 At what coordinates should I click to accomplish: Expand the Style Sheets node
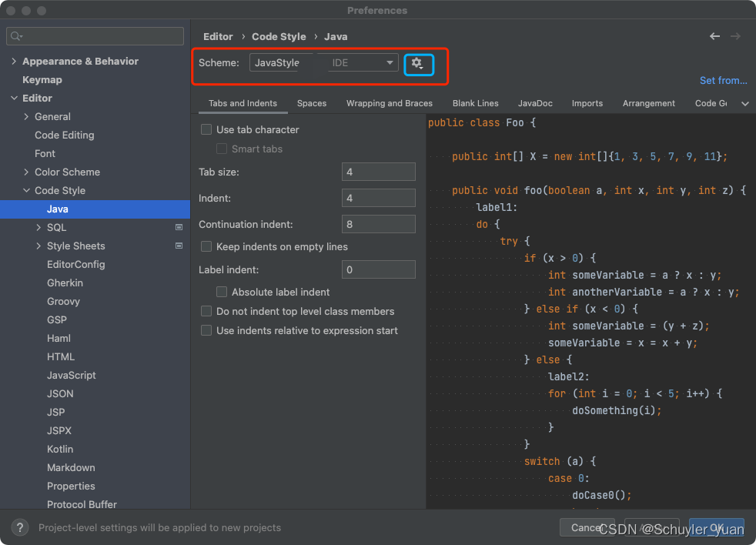pos(38,246)
